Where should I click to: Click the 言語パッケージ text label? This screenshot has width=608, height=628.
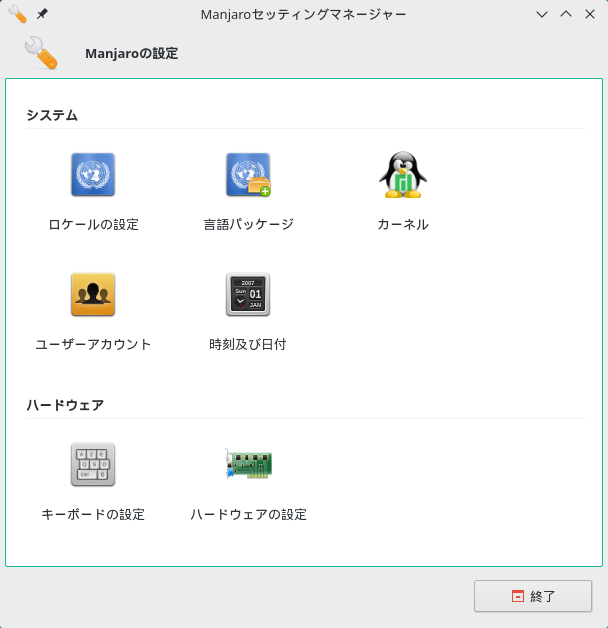click(248, 224)
